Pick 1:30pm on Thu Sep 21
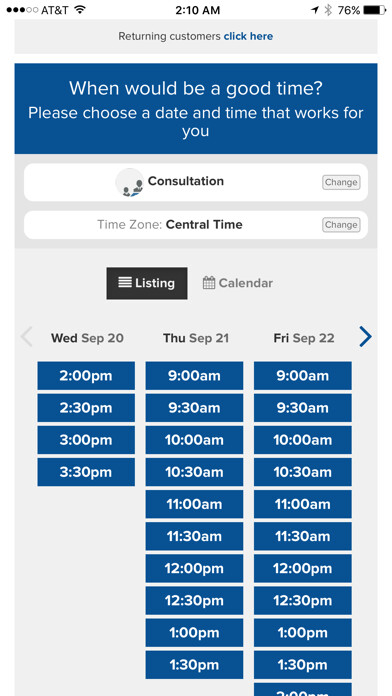Image resolution: width=392 pixels, height=696 pixels. pos(194,665)
